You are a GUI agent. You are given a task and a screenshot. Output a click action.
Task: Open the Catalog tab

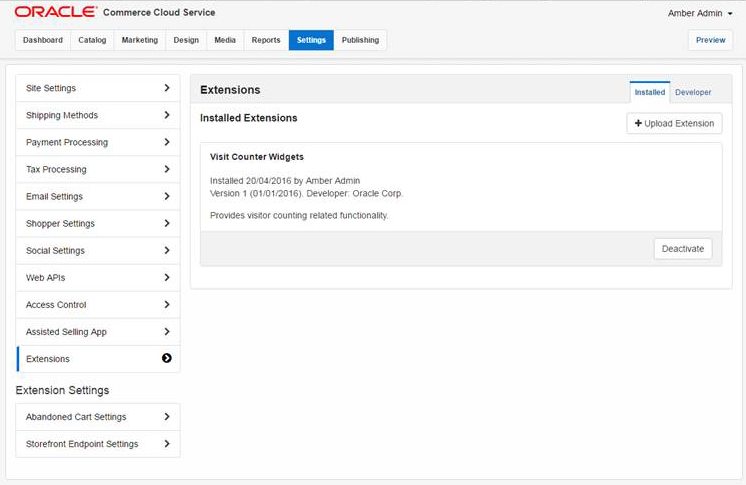coord(92,40)
